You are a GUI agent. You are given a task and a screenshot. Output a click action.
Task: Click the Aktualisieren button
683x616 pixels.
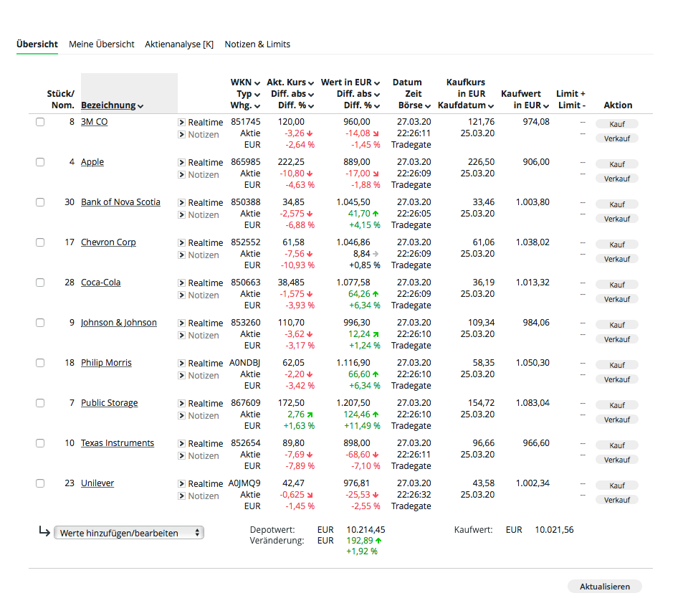(x=605, y=587)
